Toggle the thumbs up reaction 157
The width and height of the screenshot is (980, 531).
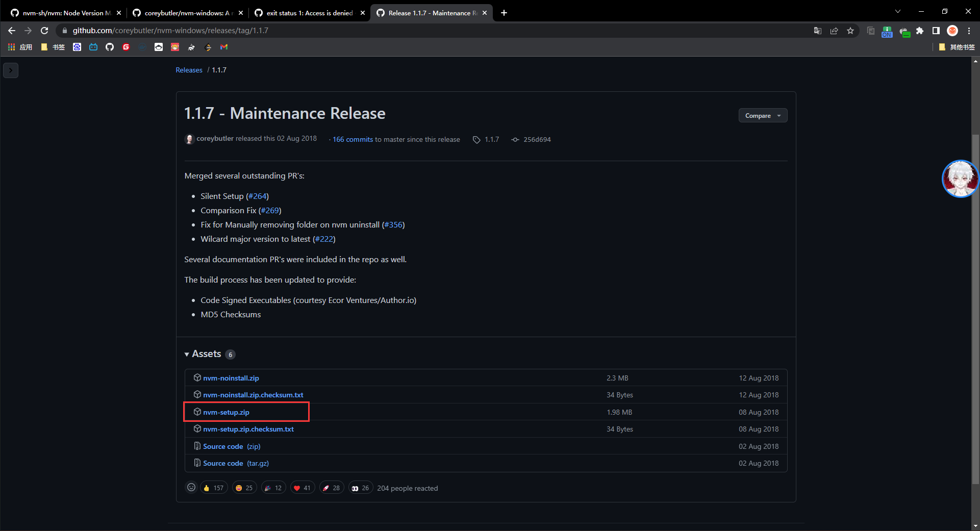point(214,488)
